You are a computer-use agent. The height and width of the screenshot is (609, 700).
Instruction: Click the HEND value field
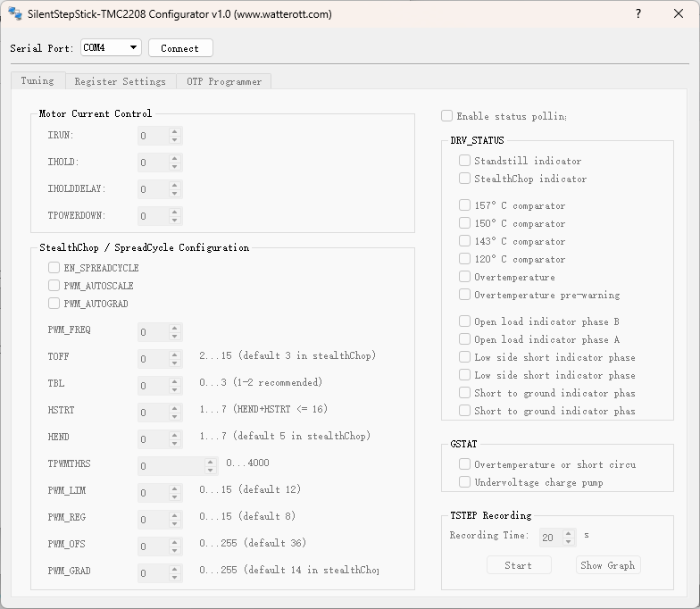pyautogui.click(x=154, y=439)
